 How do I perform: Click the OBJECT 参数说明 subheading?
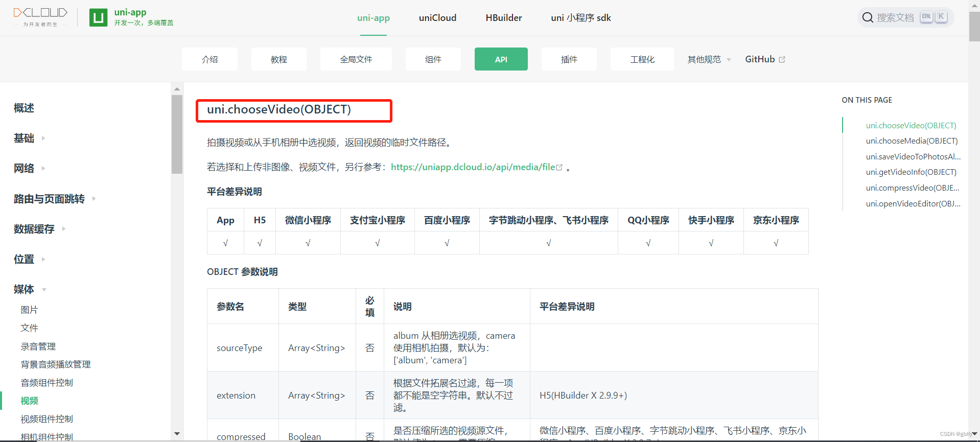click(242, 272)
